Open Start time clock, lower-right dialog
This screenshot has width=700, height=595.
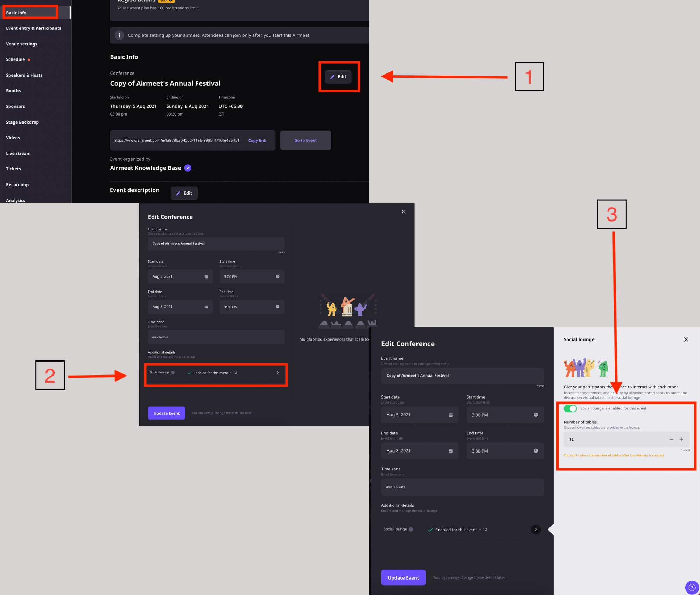tap(536, 415)
